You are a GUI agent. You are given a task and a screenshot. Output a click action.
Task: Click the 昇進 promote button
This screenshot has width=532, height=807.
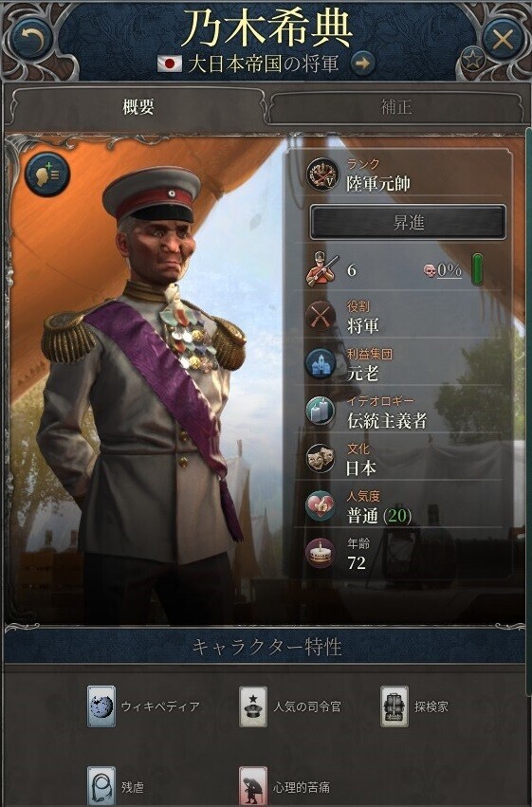pos(408,222)
